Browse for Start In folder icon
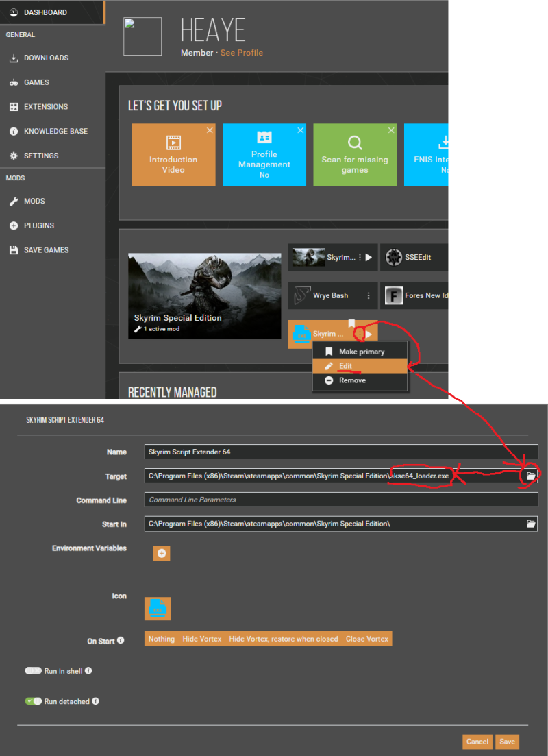This screenshot has height=756, width=548. point(531,524)
